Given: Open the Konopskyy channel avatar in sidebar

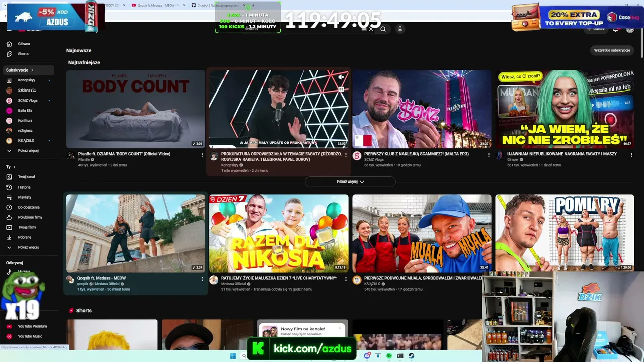Looking at the screenshot, I should pyautogui.click(x=9, y=80).
